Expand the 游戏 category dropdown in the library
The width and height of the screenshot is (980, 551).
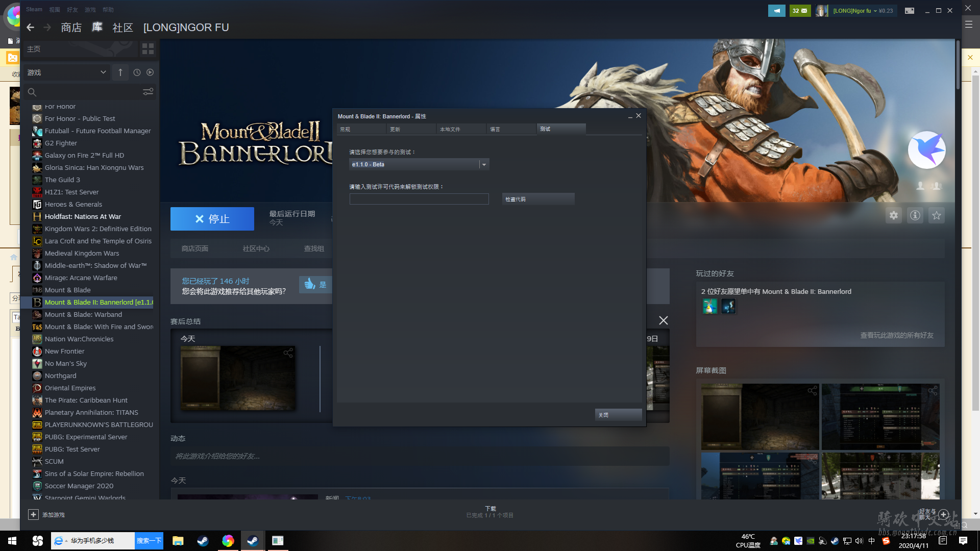[x=67, y=72]
